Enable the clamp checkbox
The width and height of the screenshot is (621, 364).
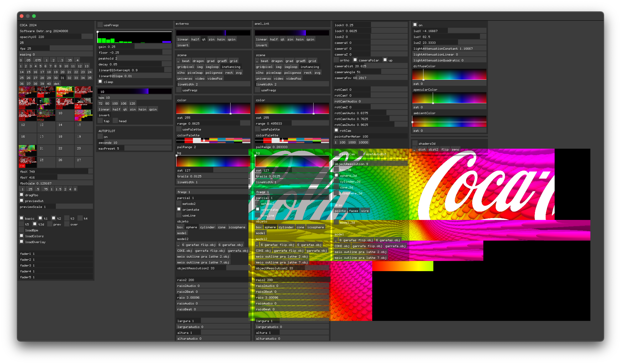(100, 82)
